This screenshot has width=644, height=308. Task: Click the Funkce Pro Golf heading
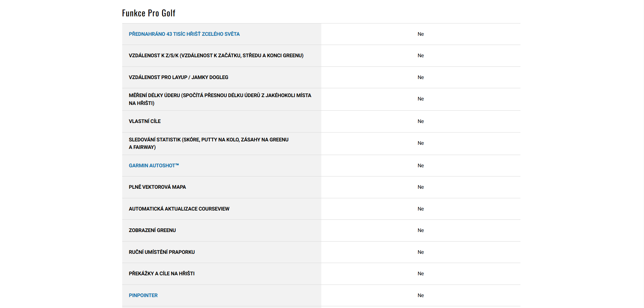(x=149, y=13)
